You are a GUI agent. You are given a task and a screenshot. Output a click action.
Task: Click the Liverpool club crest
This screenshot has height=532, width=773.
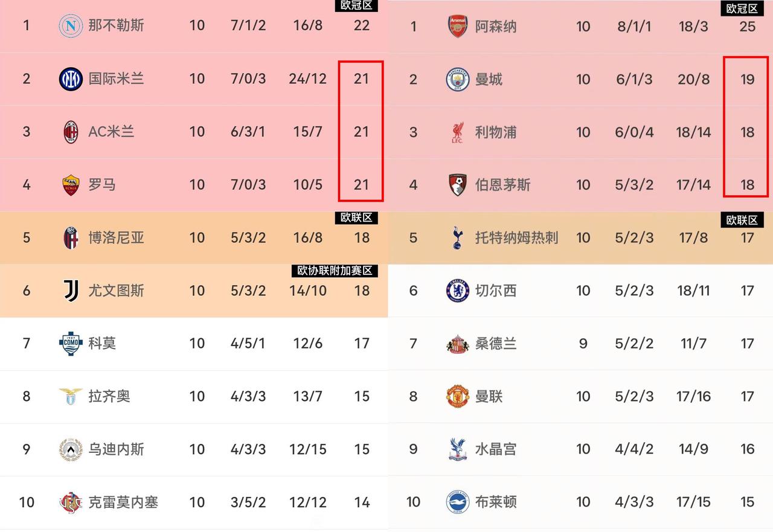[x=458, y=132]
